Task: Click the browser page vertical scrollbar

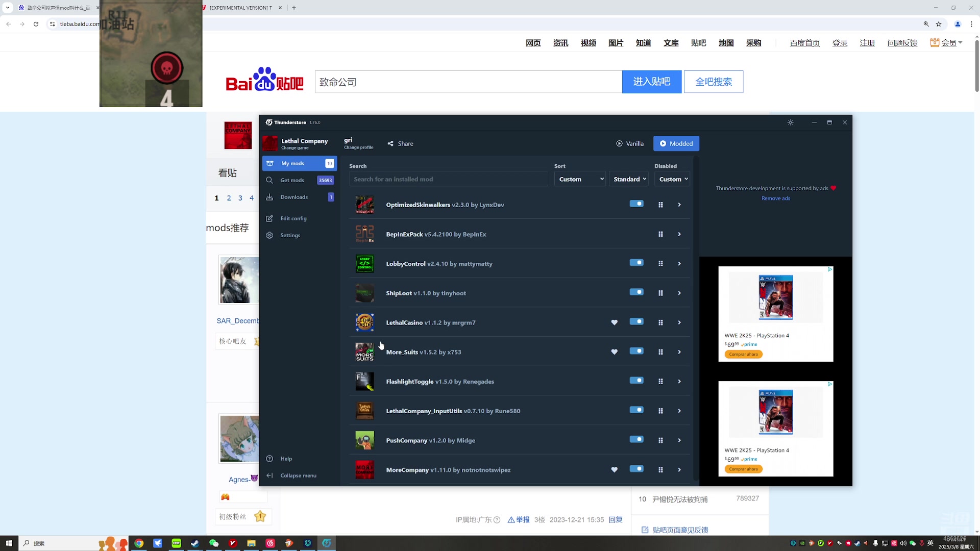Action: 977,66
